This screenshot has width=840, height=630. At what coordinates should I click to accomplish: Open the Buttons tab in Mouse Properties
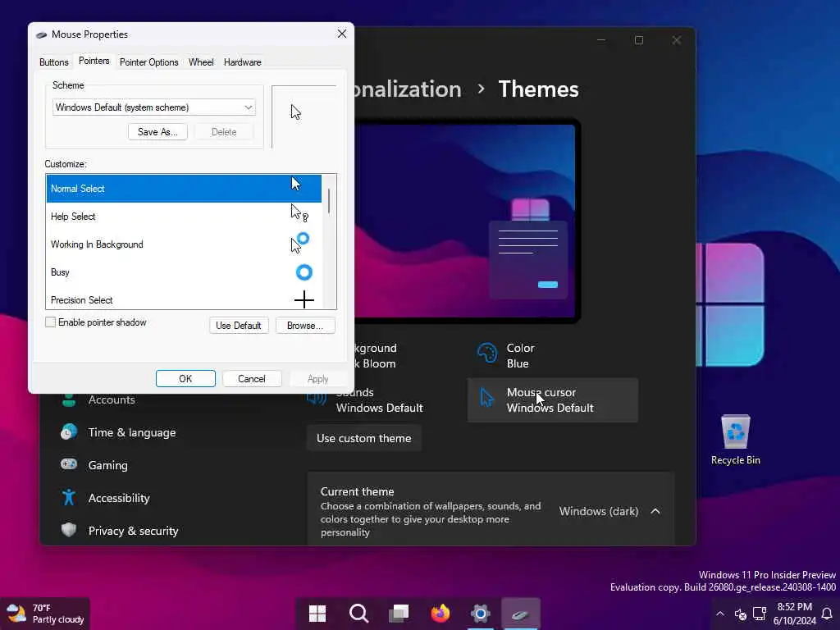pos(53,62)
